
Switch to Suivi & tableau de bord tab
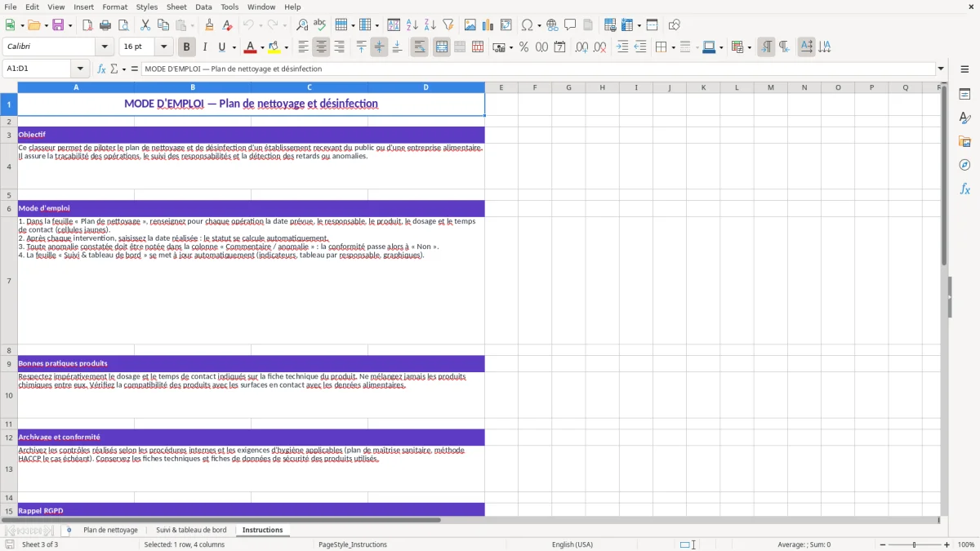click(191, 530)
